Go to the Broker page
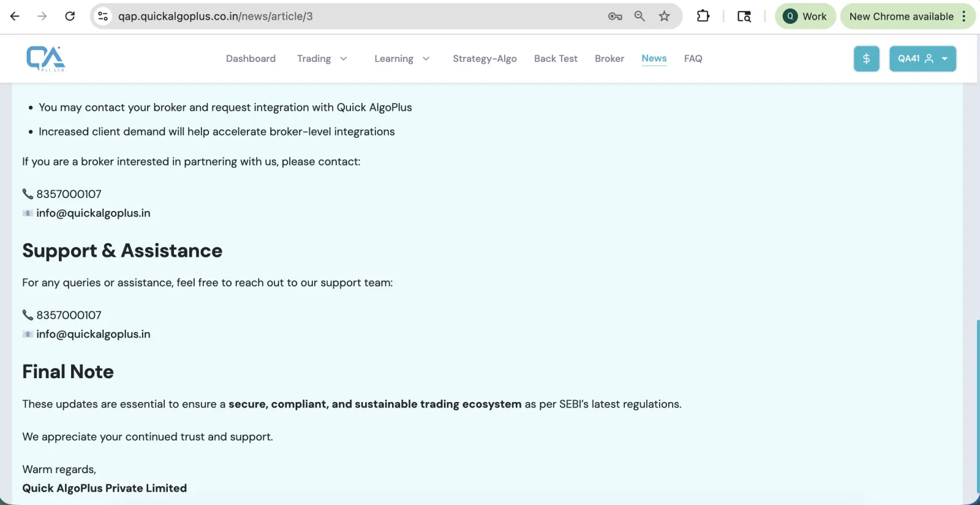980x505 pixels. (x=609, y=59)
